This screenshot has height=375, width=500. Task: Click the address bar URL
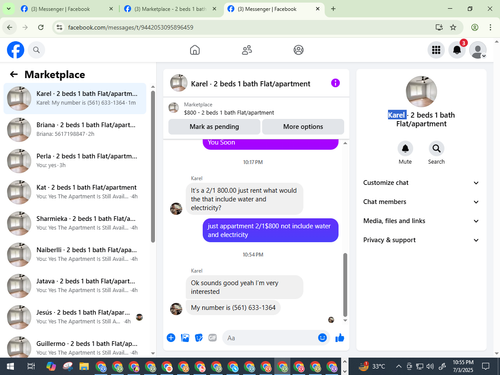tap(130, 27)
